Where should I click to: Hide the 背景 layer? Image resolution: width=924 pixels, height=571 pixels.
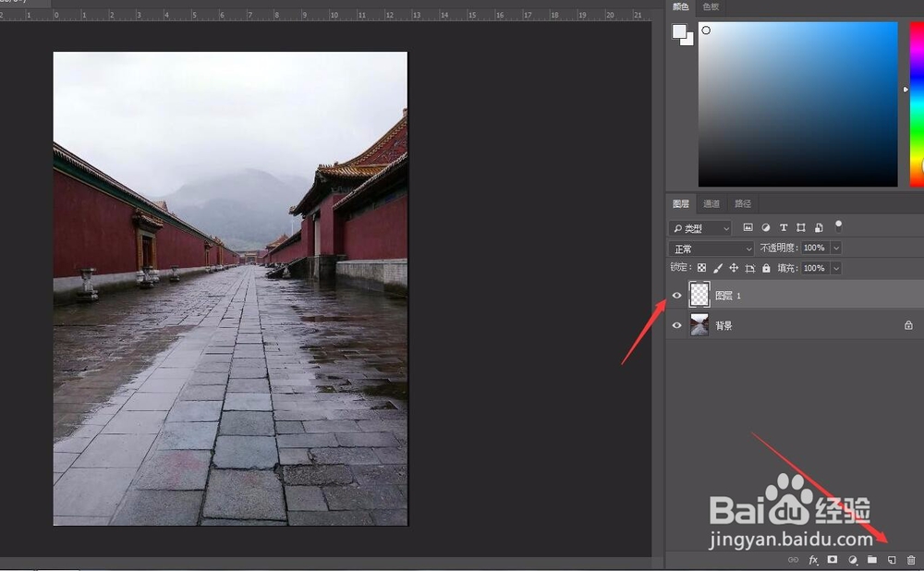(x=676, y=325)
